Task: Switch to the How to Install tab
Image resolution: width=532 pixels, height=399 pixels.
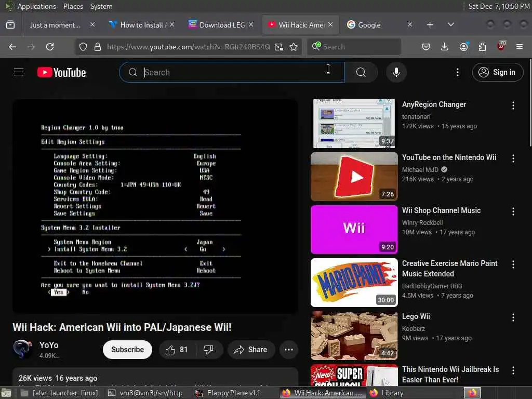Action: (142, 25)
